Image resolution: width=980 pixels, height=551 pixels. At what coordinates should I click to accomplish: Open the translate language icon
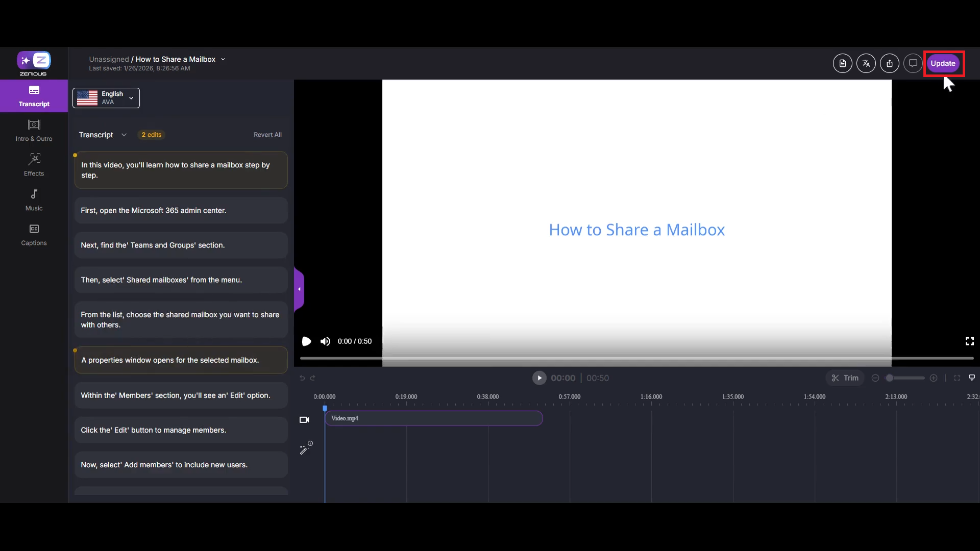866,63
